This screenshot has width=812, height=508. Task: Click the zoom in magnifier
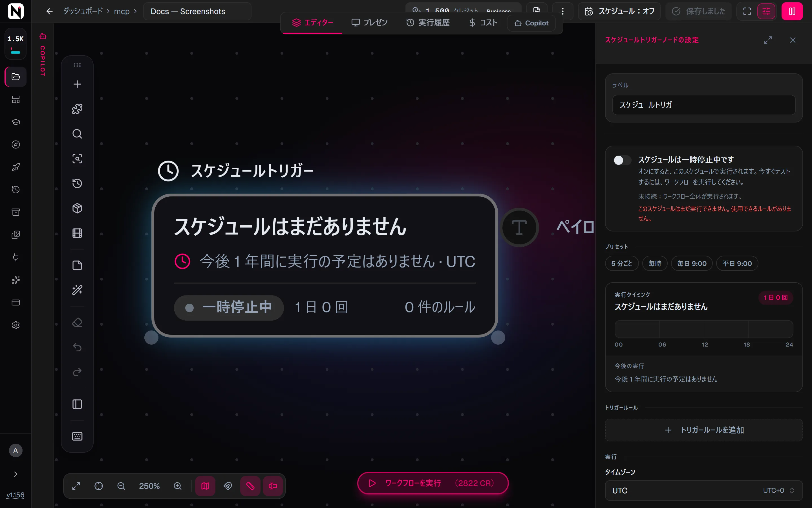click(178, 486)
